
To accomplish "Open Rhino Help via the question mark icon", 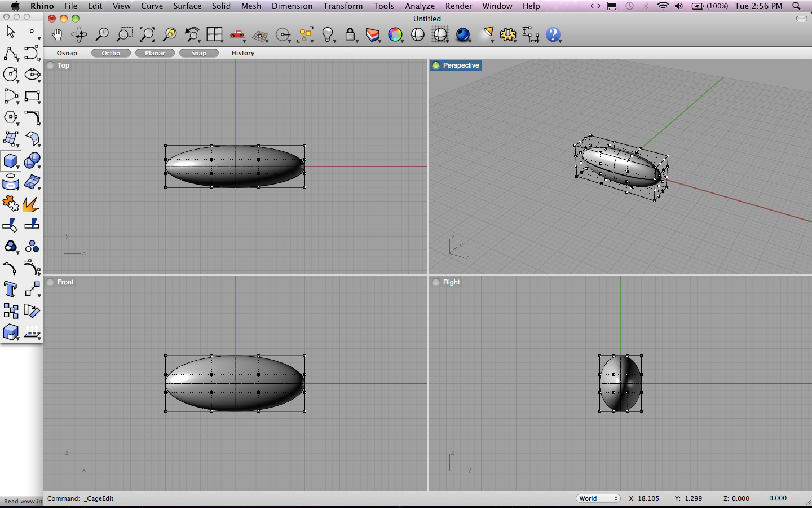I will [554, 34].
